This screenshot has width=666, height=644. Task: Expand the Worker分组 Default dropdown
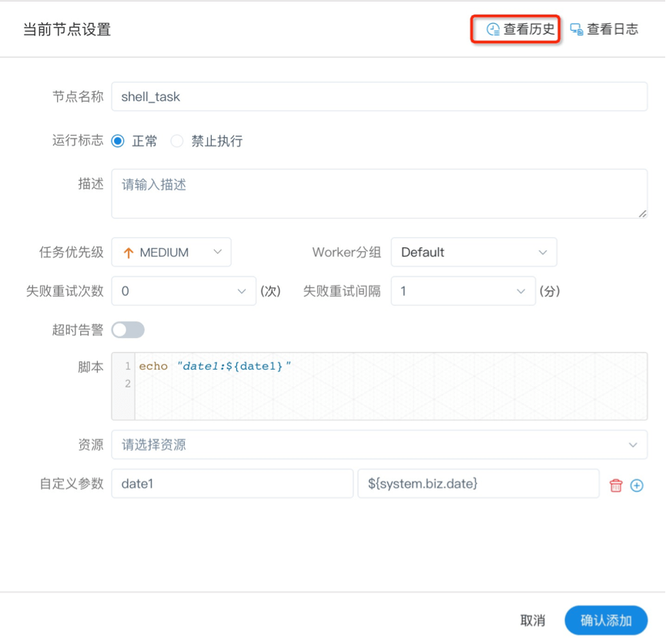(474, 253)
